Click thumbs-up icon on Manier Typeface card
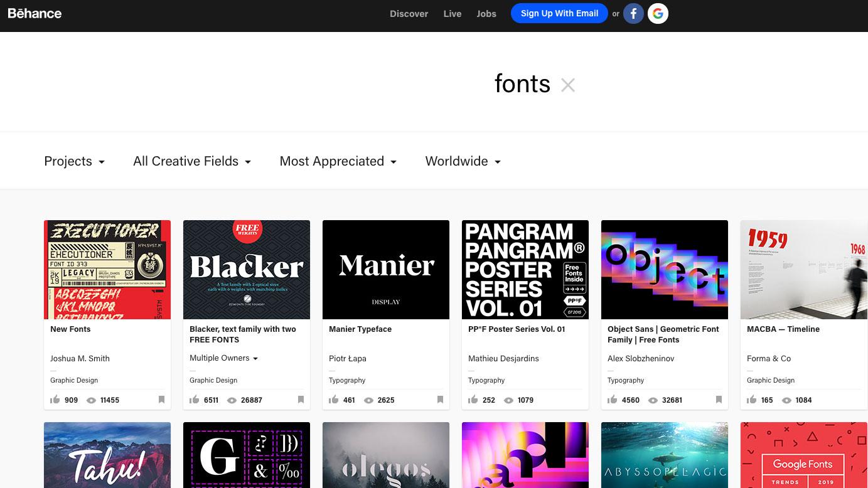Image resolution: width=868 pixels, height=488 pixels. (334, 400)
